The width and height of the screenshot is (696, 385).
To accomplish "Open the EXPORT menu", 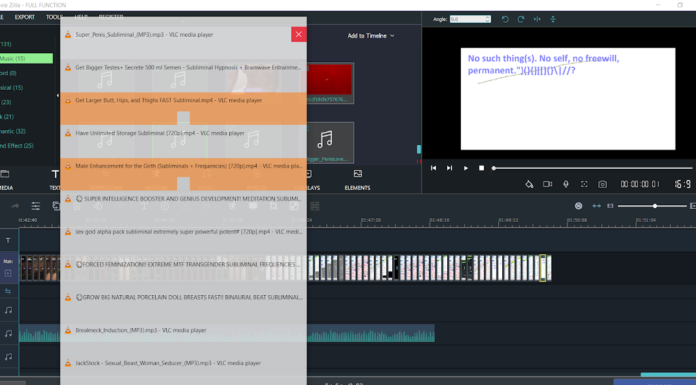I will 24,17.
